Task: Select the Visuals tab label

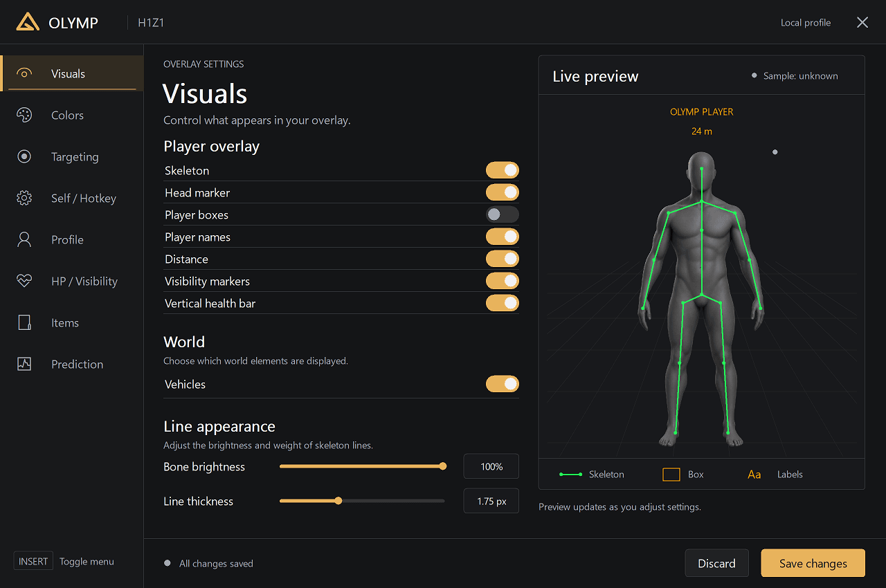Action: point(68,73)
